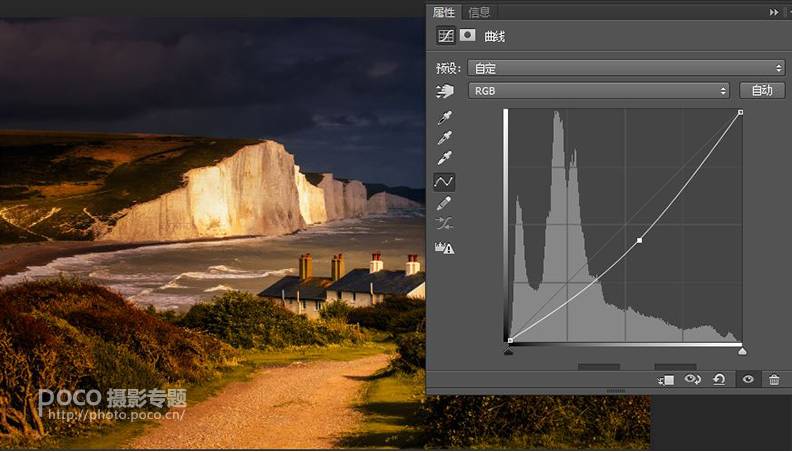The height and width of the screenshot is (452, 792).
Task: Switch to the 属性 tab
Action: click(x=443, y=12)
